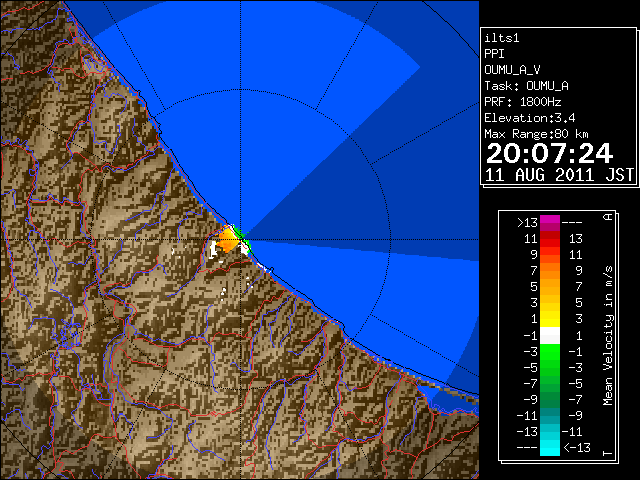
Task: Click the Elevation:3.4 line
Action: pos(530,118)
